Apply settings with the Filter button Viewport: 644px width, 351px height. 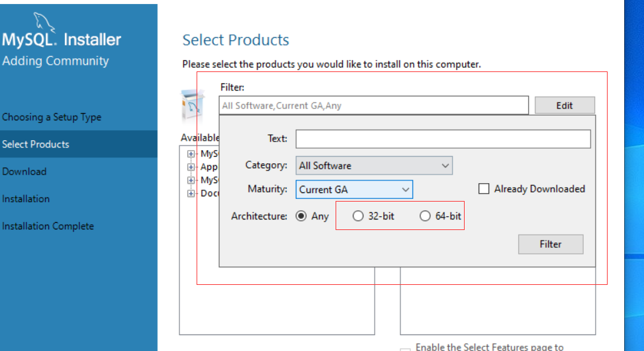(x=551, y=244)
